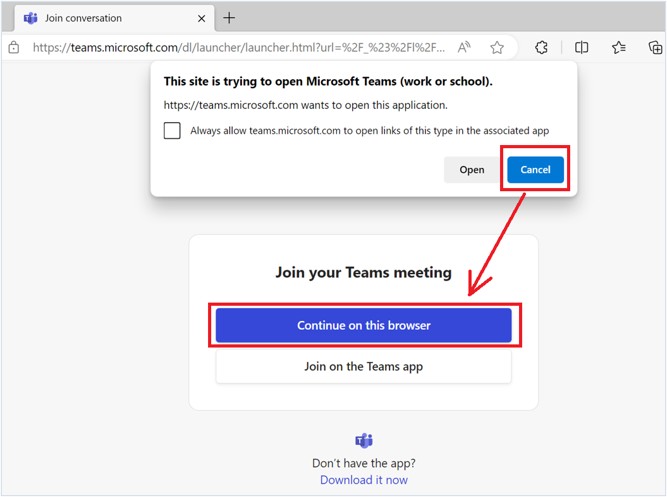Screen dimensions: 667x497
Task: Click the address bar URL field
Action: 239,47
